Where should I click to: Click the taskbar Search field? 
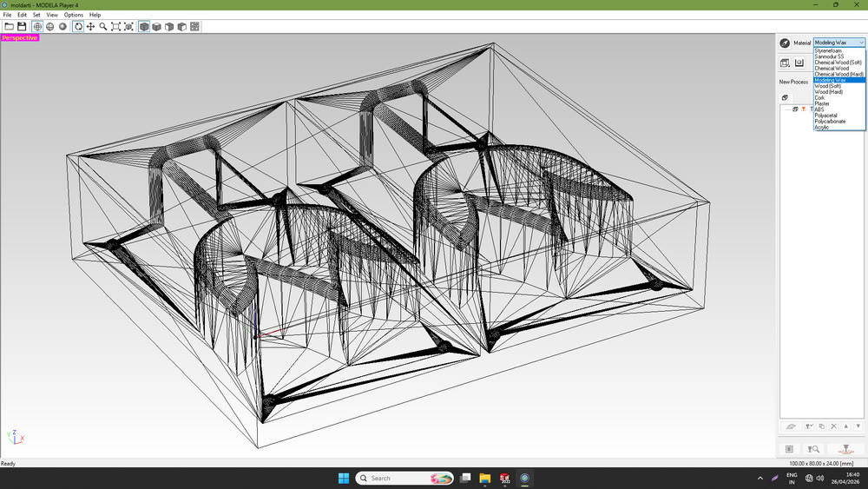point(404,478)
